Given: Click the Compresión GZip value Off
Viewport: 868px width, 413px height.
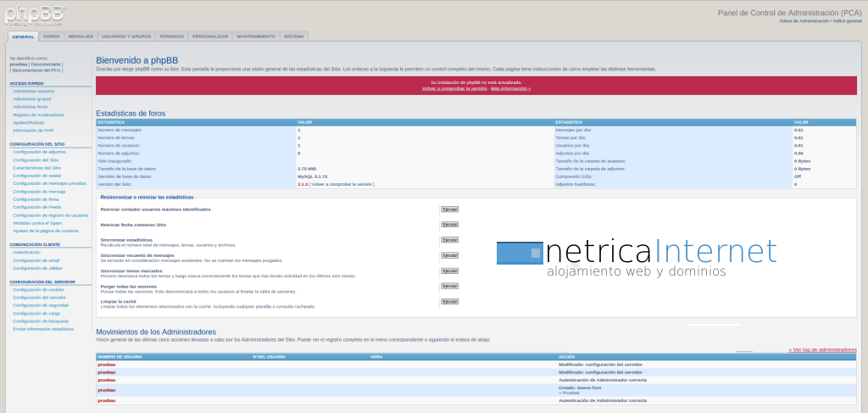Looking at the screenshot, I should click(x=798, y=176).
